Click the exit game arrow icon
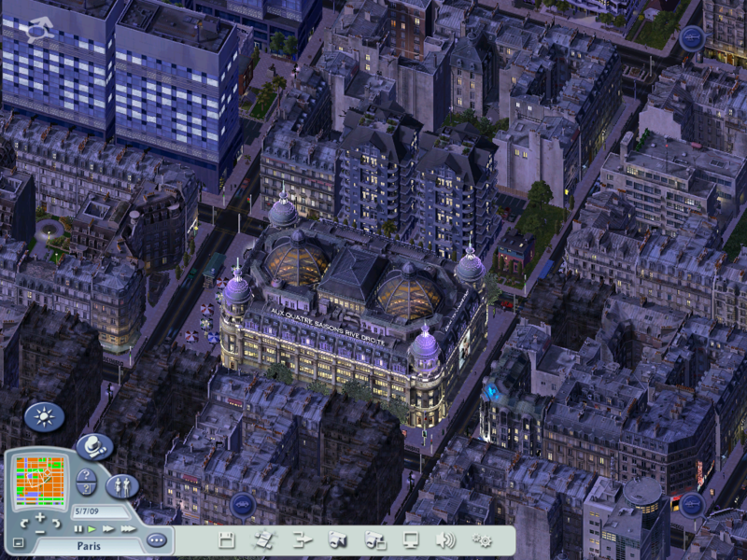Viewport: 747px width, 560px height. point(302,540)
